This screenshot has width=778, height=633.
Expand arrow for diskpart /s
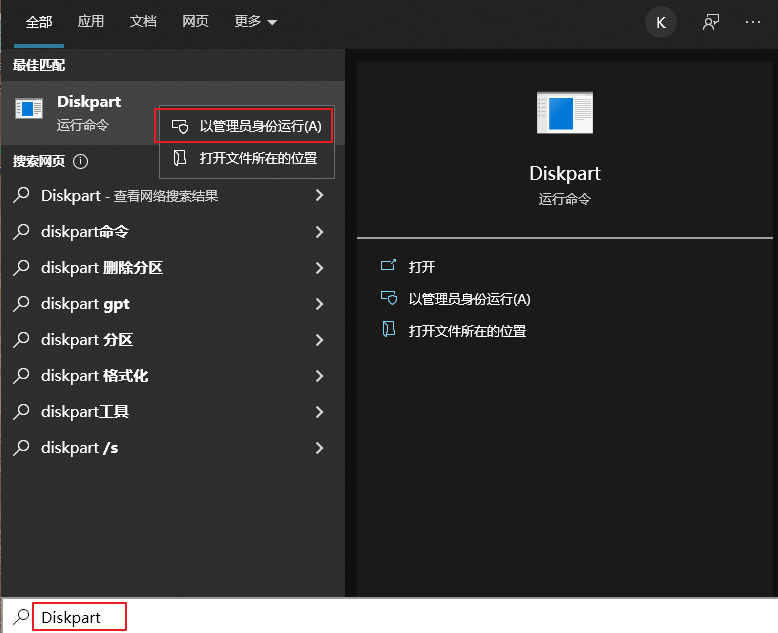point(320,448)
